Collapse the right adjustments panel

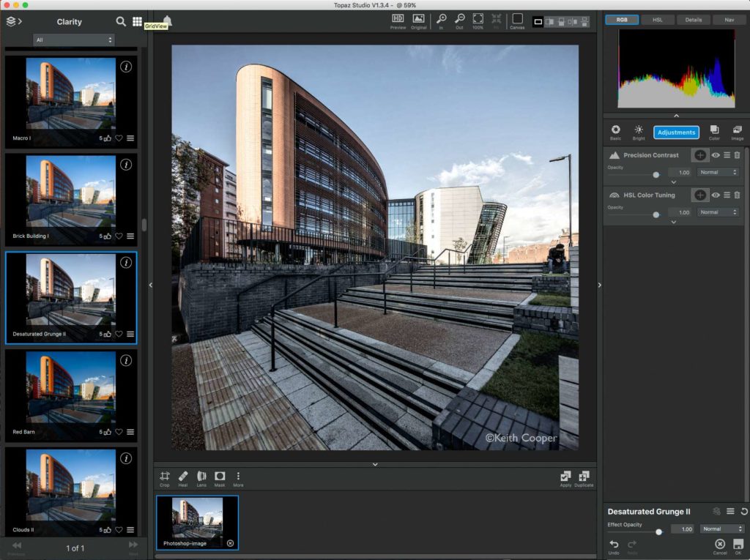[x=599, y=285]
